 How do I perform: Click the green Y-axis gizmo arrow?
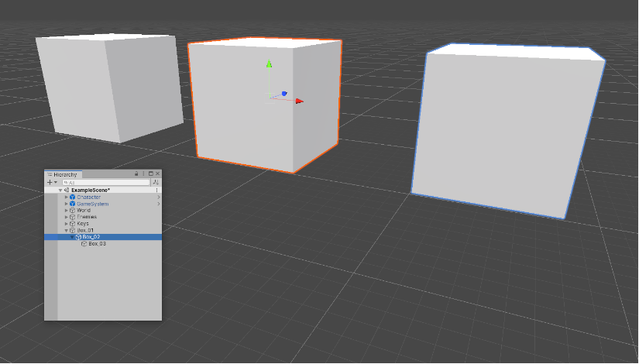click(269, 65)
